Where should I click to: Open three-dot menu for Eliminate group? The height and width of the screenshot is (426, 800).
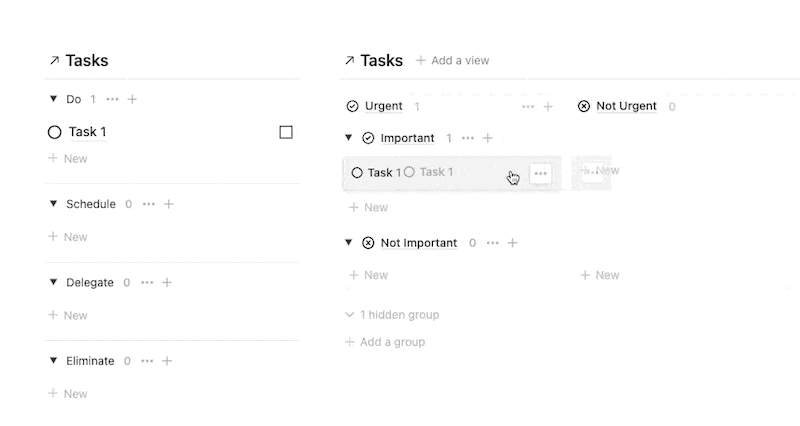[148, 361]
